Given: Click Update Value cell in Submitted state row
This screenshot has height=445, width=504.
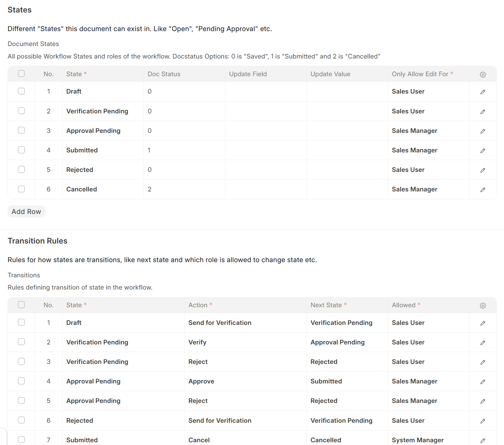Looking at the screenshot, I should [x=347, y=150].
